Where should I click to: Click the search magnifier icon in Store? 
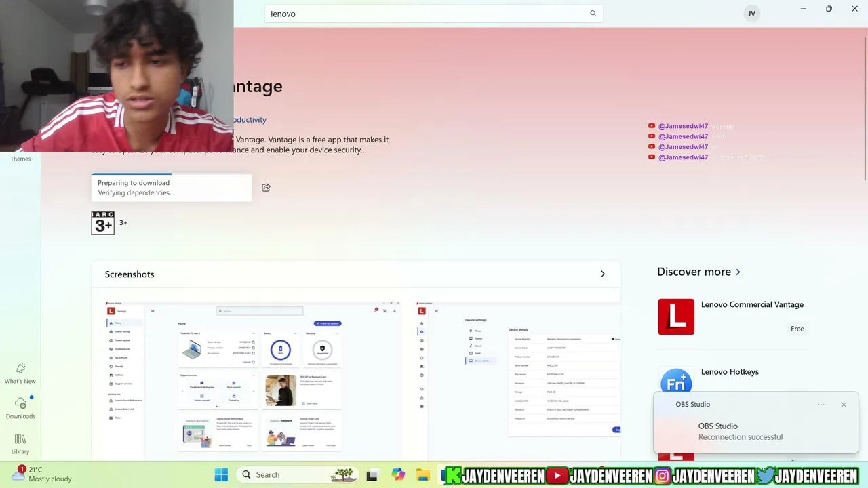coord(593,14)
